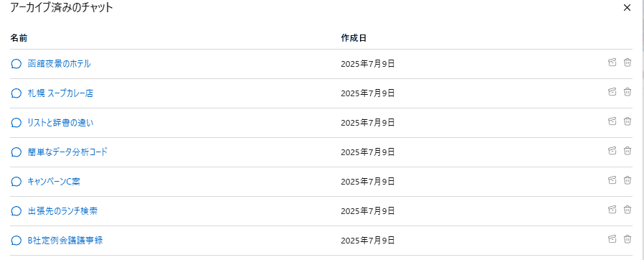Open the B社定例会議議事録 chat
Image resolution: width=644 pixels, height=260 pixels.
tap(65, 241)
